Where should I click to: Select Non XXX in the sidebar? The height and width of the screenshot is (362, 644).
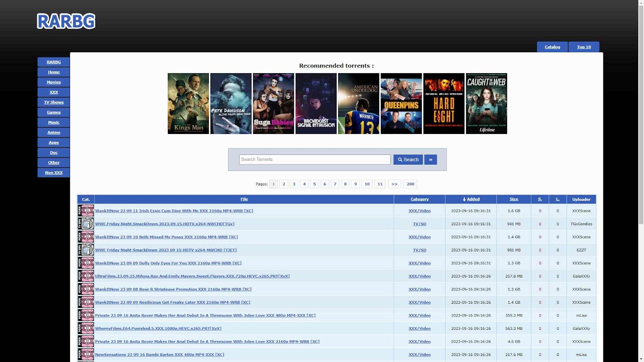coord(54,173)
